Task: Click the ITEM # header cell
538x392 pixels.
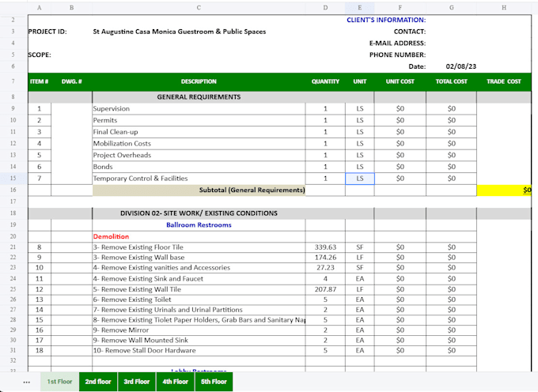Action: [40, 81]
